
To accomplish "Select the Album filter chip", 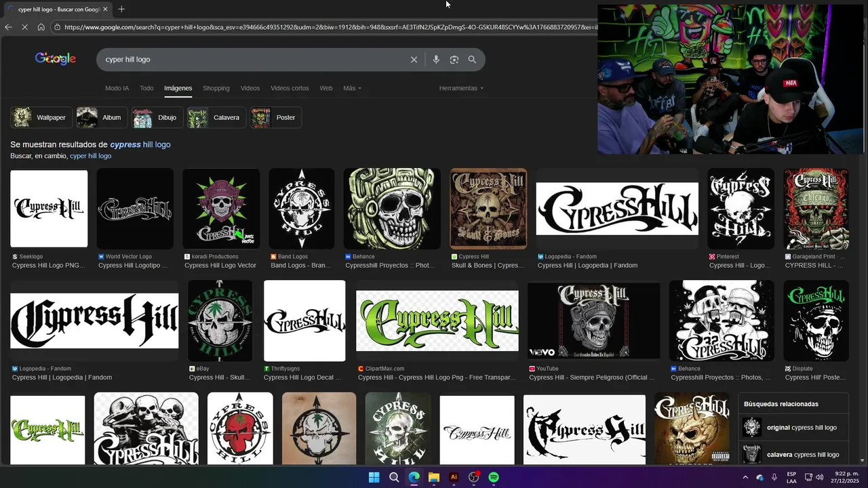I will 101,117.
